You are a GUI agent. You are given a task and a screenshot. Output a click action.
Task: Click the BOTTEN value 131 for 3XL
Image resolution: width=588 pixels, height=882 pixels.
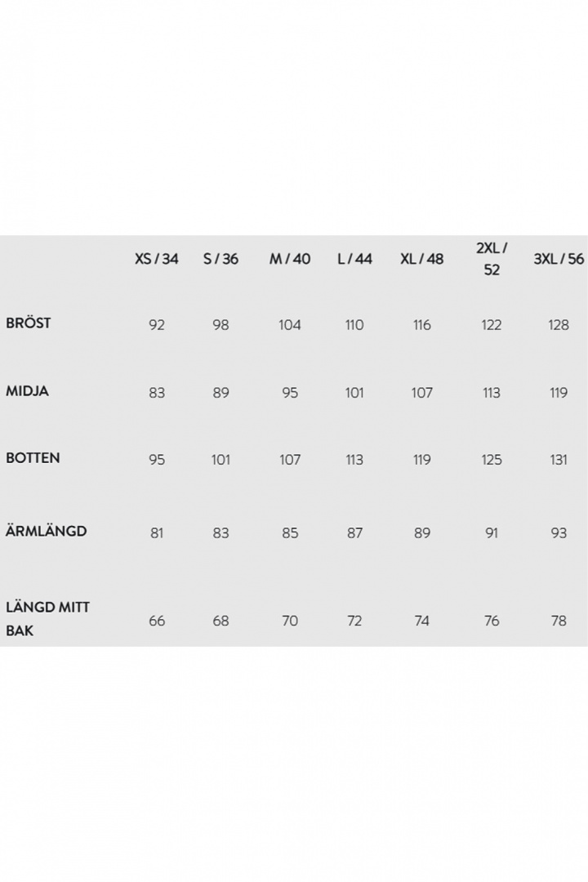click(559, 460)
